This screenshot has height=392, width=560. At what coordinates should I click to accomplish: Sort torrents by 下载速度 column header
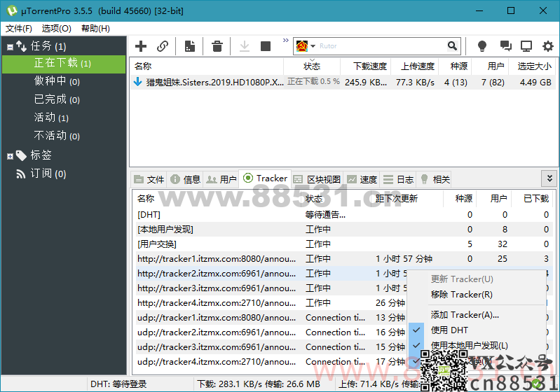tap(366, 66)
